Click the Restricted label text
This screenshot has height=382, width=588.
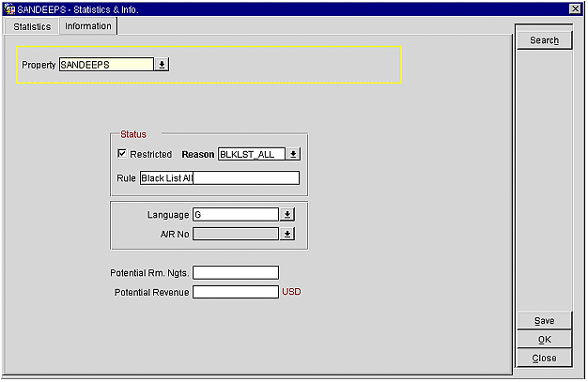click(150, 154)
